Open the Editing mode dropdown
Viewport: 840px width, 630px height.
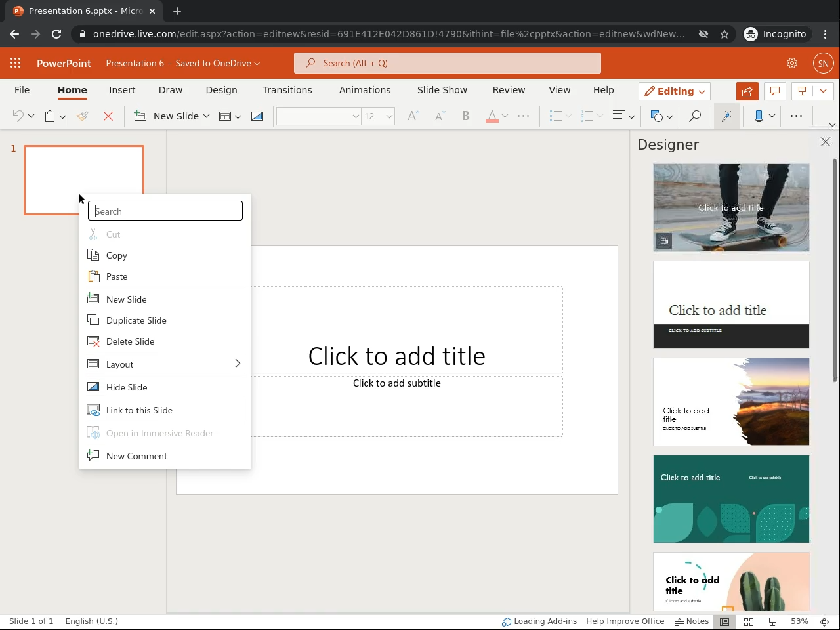point(675,91)
